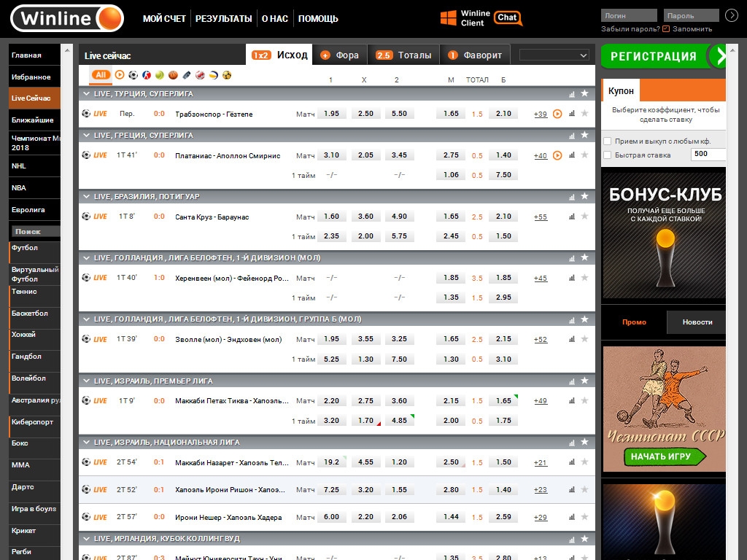Open the Результаты menu
The height and width of the screenshot is (560, 747).
point(224,19)
